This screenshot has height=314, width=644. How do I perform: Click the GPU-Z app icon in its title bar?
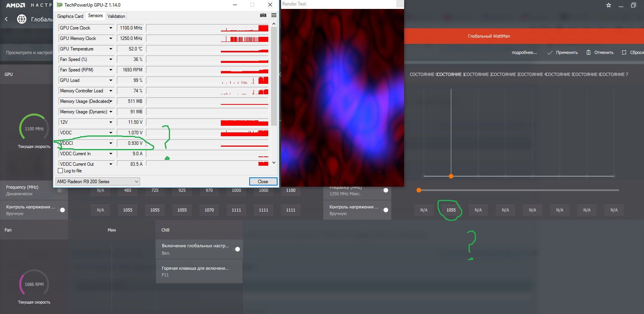point(59,5)
